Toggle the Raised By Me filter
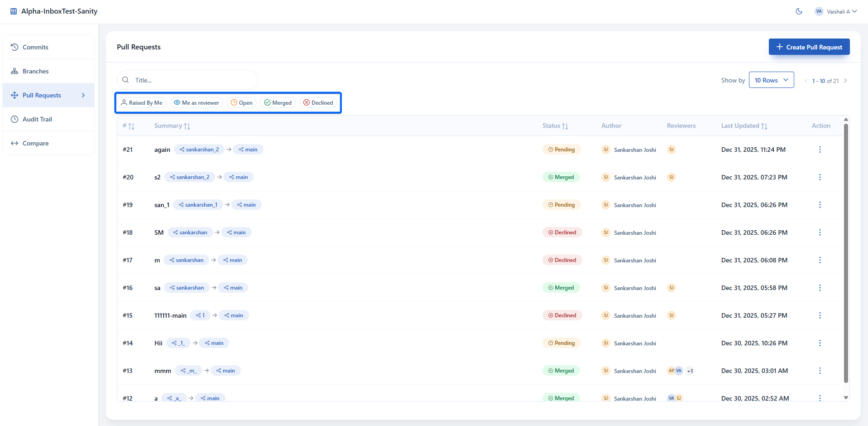The width and height of the screenshot is (868, 426). point(142,103)
